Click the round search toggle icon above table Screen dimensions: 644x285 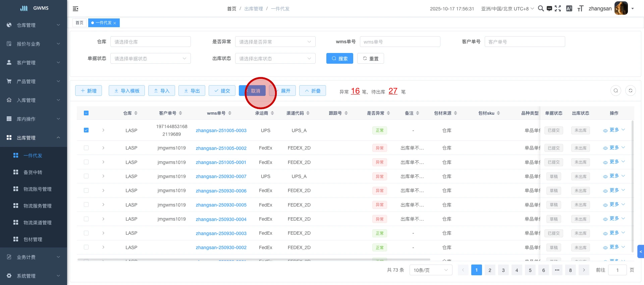615,91
